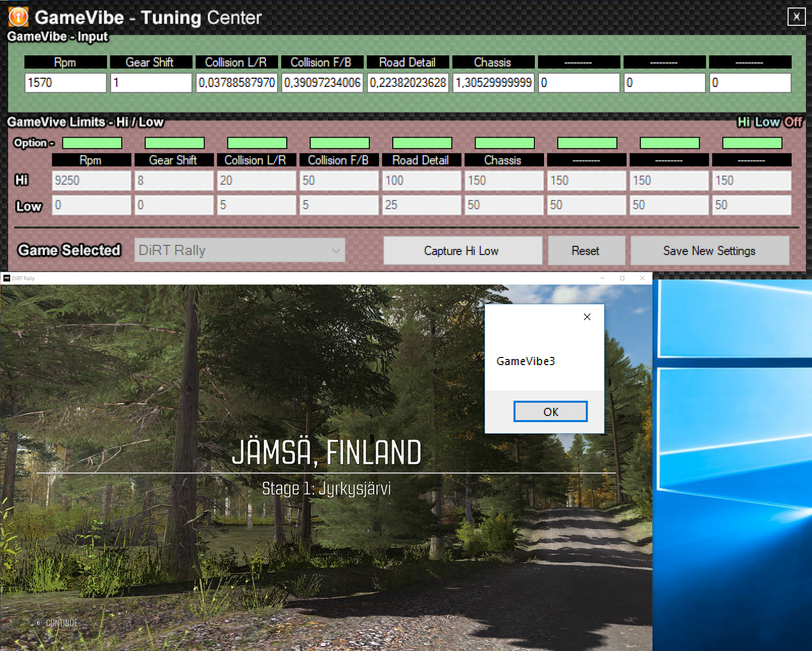Click the Chassis input value 1,30529999999
The image size is (812, 651).
pyautogui.click(x=493, y=83)
